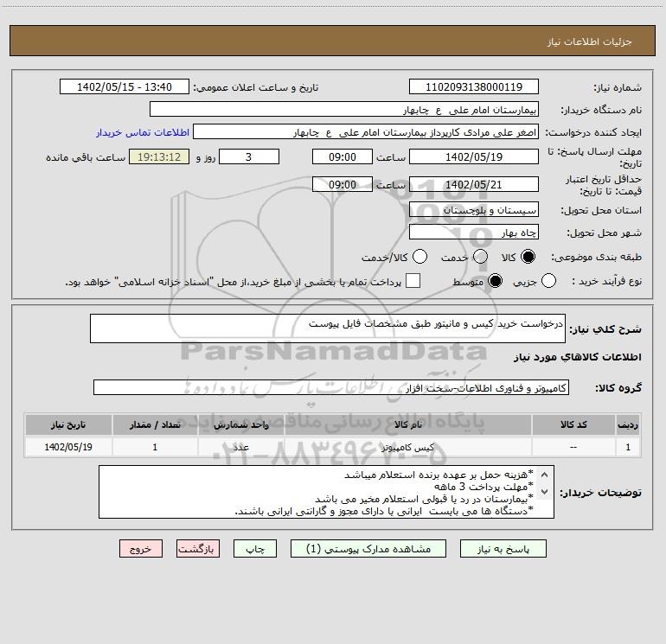Open مشاهده مدارک پیوستی (1) button

(x=368, y=549)
